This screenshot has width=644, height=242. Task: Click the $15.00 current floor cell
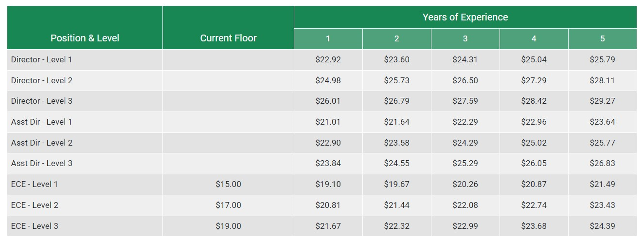228,185
